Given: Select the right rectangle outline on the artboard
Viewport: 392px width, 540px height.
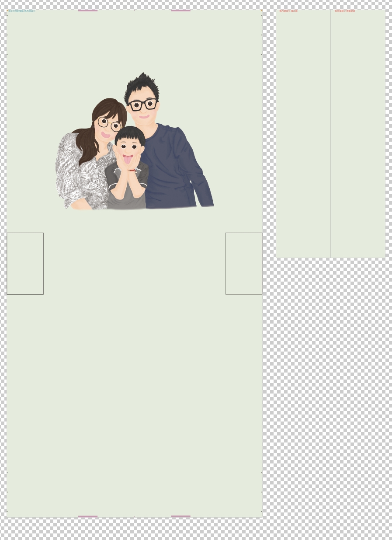Looking at the screenshot, I should tap(244, 233).
